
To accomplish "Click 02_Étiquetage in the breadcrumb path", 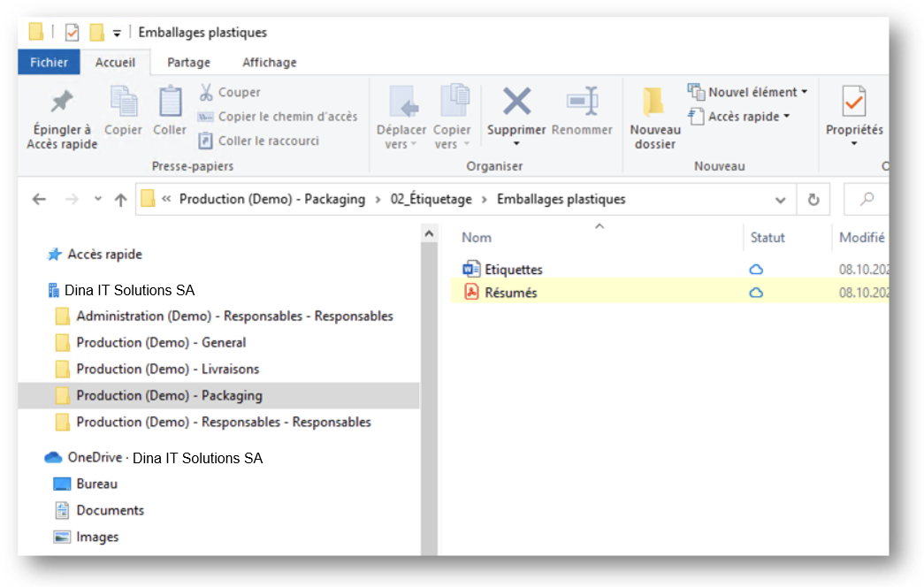I will (x=431, y=199).
